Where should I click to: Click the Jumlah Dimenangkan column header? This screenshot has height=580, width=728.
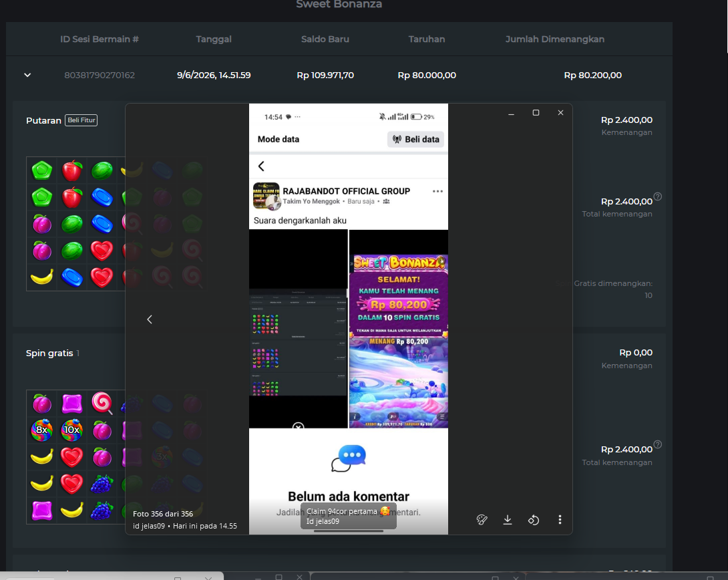[555, 39]
